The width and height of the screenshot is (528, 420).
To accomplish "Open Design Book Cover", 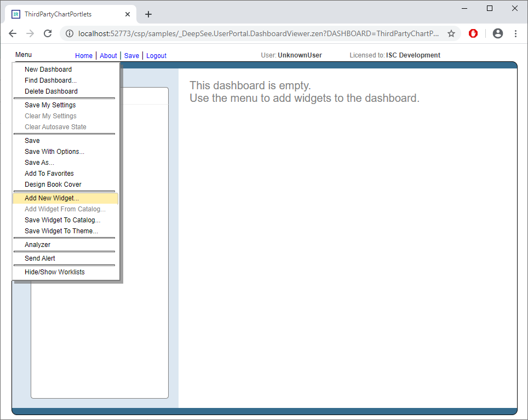I will (66, 185).
